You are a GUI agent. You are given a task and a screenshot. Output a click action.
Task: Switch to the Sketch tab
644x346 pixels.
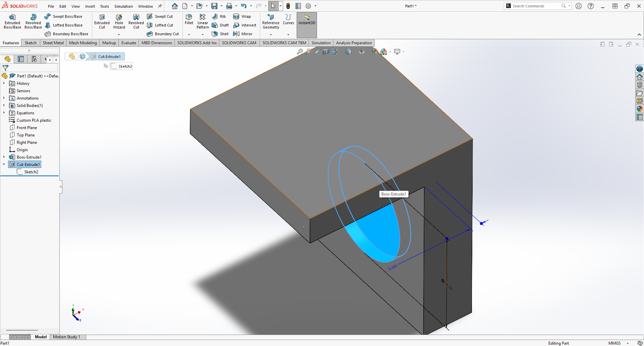coord(31,43)
